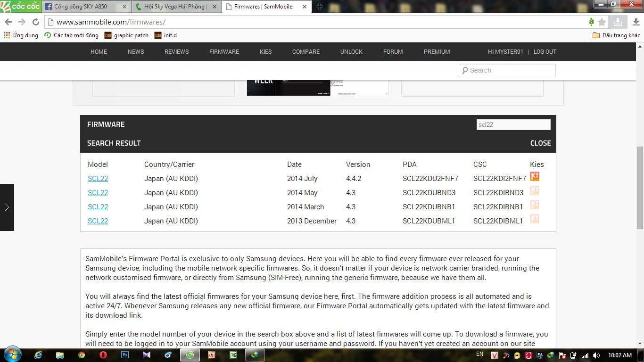Click the volume speaker tray icon
This screenshot has width=644, height=362.
(596, 355)
